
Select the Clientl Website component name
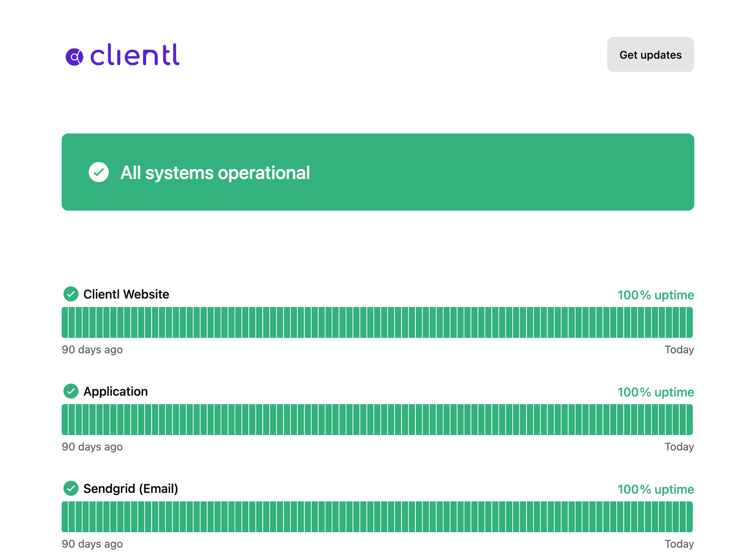click(x=126, y=294)
